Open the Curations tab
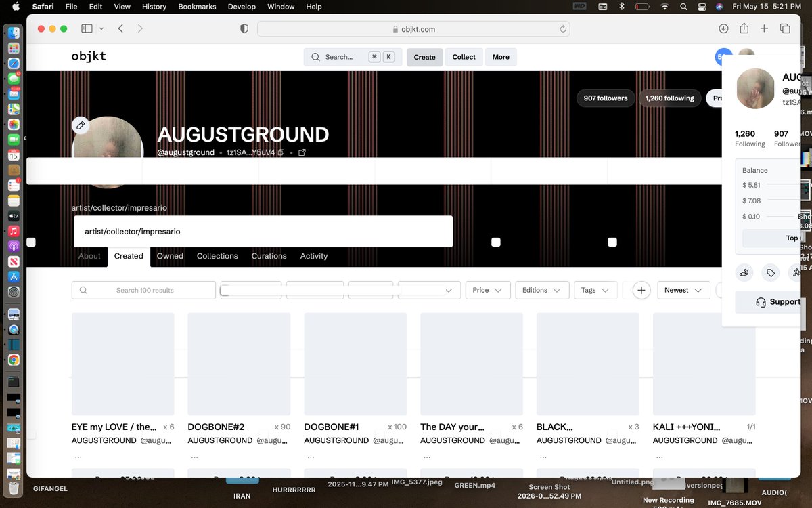812x508 pixels. tap(269, 256)
